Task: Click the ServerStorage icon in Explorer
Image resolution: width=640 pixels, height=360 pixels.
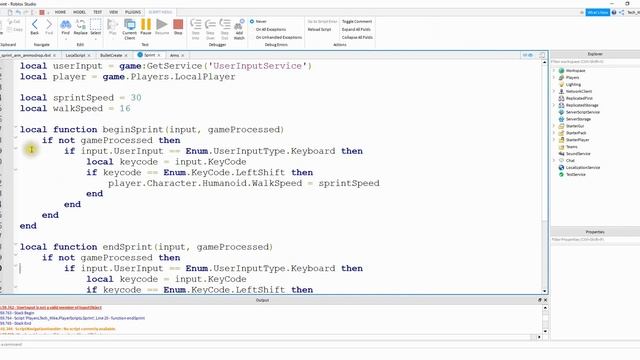Action: pos(561,119)
